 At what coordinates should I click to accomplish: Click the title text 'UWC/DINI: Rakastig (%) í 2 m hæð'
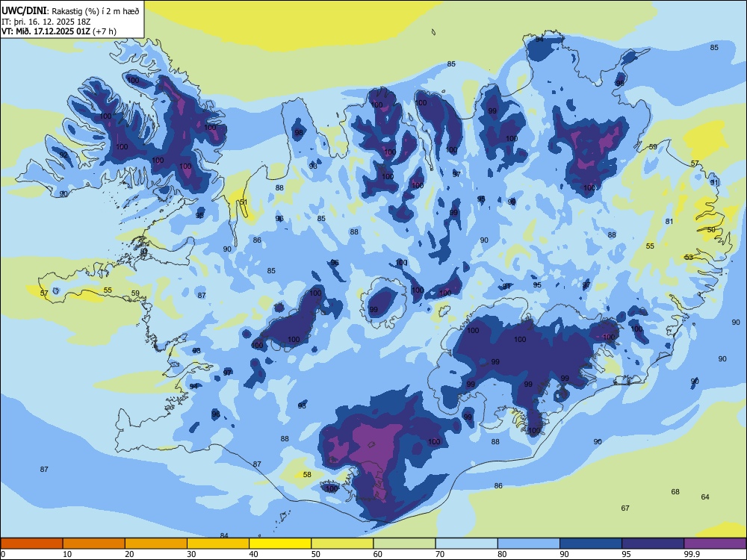point(70,11)
